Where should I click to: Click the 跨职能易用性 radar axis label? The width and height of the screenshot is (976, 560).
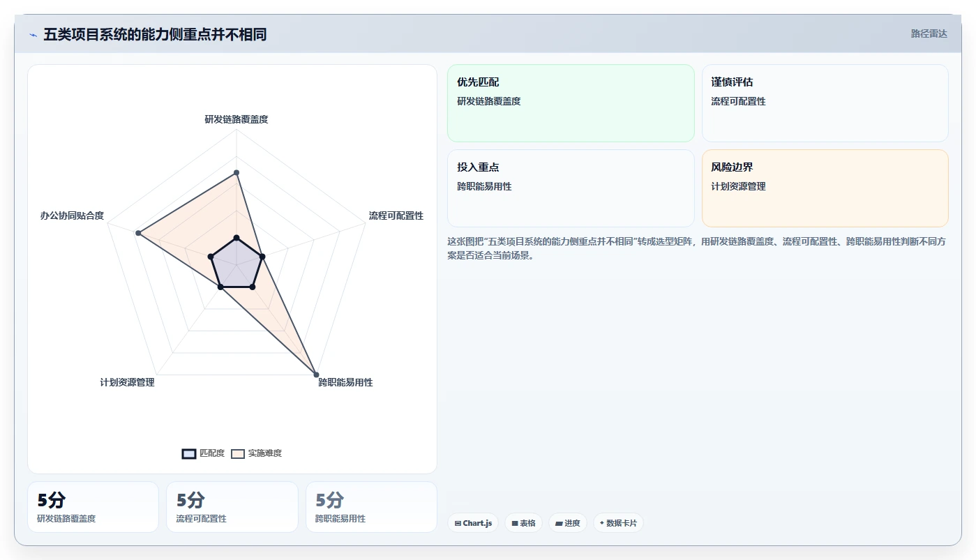[x=345, y=382]
